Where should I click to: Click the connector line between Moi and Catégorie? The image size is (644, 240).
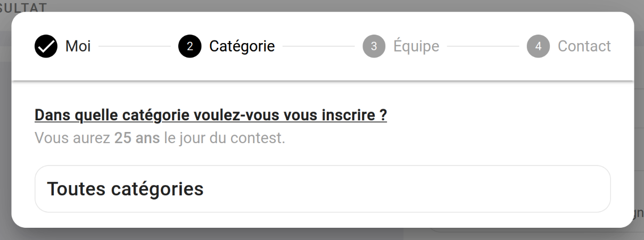[x=134, y=46]
